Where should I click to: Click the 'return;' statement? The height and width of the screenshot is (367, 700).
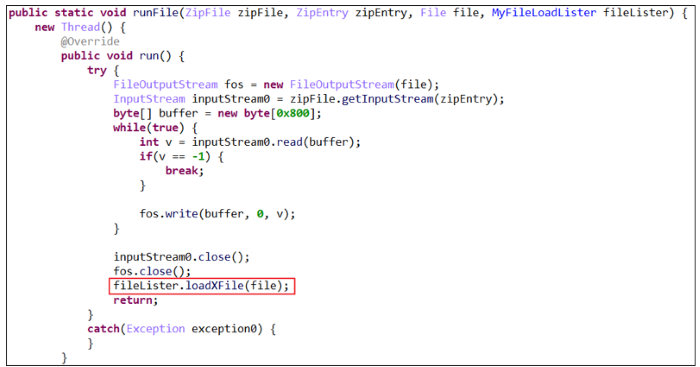[135, 300]
